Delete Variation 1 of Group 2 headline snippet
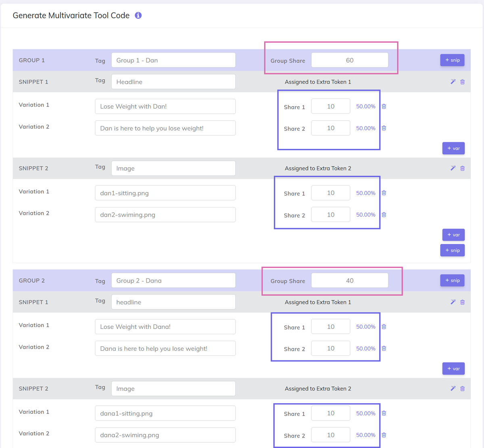484x448 pixels. pos(384,327)
